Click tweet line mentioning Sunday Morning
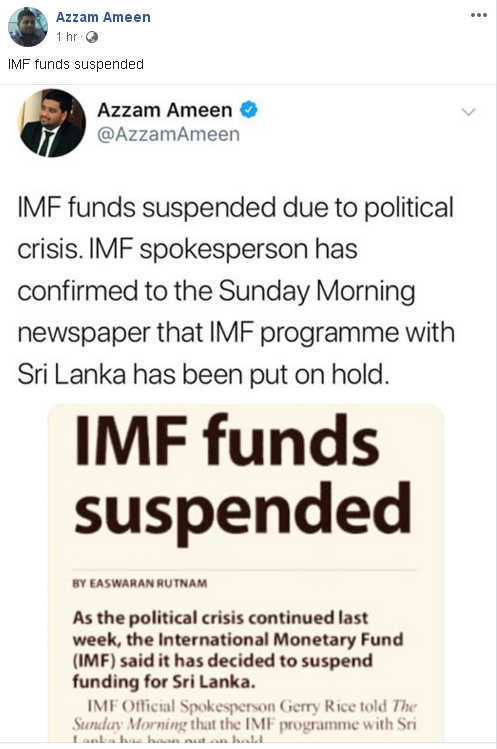Image resolution: width=497 pixels, height=749 pixels. 216,291
